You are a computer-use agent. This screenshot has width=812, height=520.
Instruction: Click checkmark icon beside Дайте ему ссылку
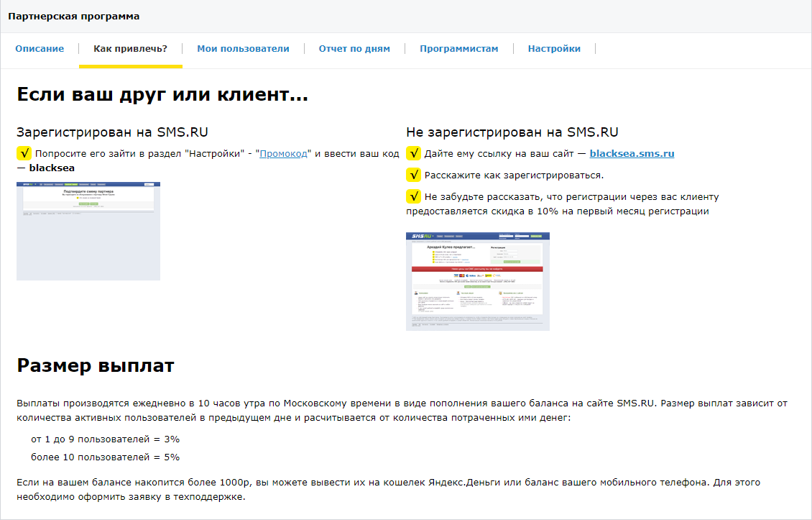coord(413,153)
